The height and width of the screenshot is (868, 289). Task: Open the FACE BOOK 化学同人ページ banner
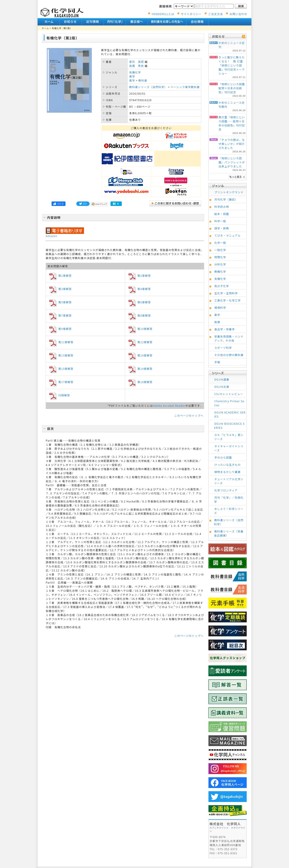coord(227,783)
